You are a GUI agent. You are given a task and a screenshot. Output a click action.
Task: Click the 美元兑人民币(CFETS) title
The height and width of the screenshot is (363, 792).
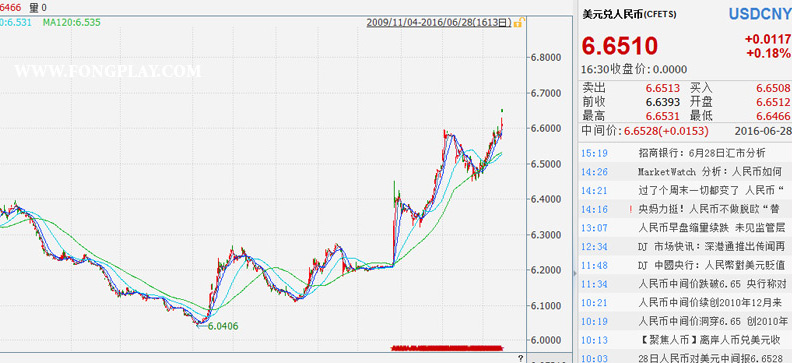629,15
